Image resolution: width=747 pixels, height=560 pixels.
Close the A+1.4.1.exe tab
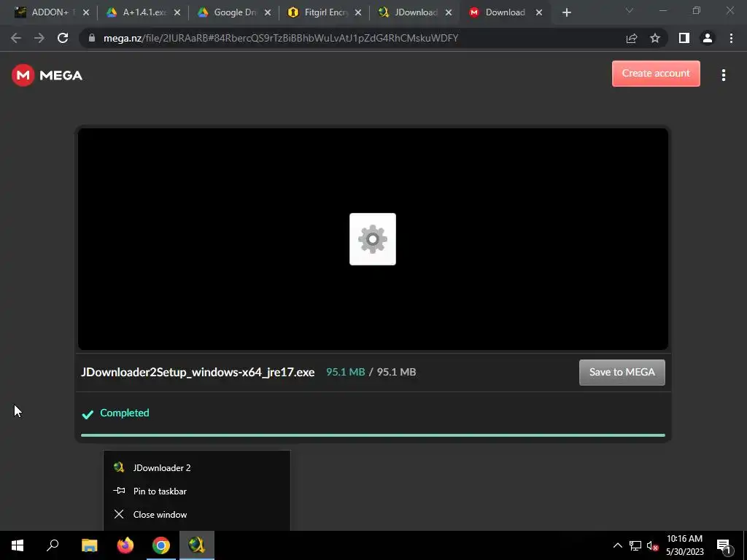click(177, 13)
